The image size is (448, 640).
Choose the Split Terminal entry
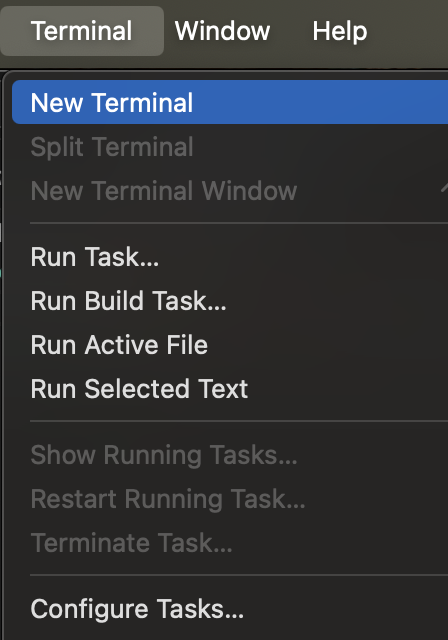coord(230,147)
